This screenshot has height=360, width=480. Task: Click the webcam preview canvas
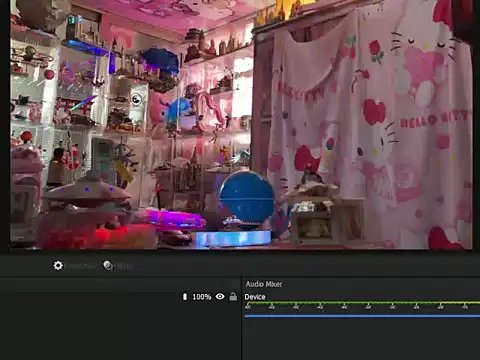[x=241, y=125]
